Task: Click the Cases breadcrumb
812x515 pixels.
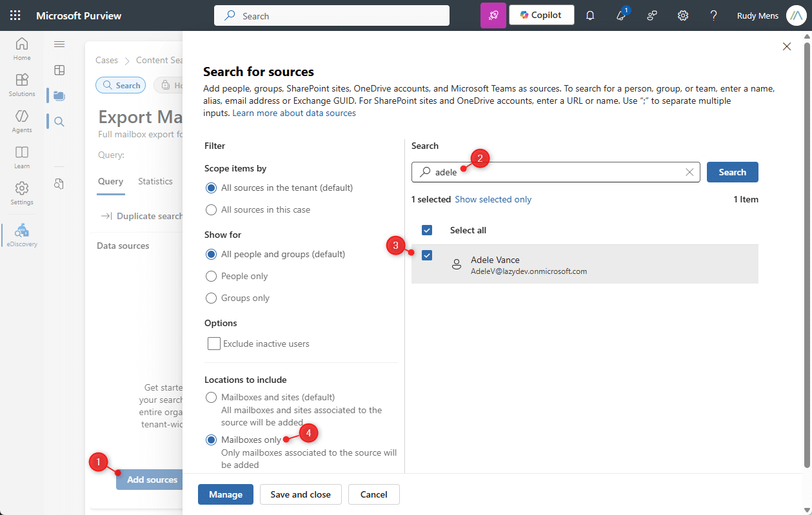Action: click(107, 60)
